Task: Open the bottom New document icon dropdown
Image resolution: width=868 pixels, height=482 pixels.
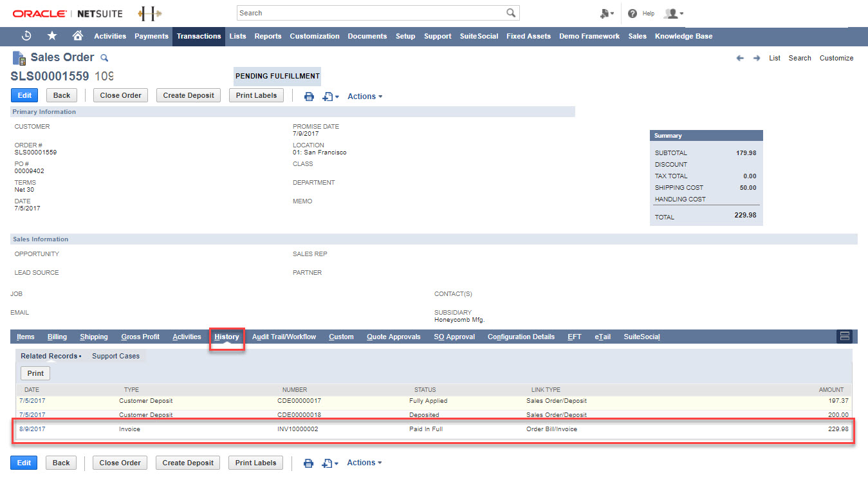Action: [331, 463]
